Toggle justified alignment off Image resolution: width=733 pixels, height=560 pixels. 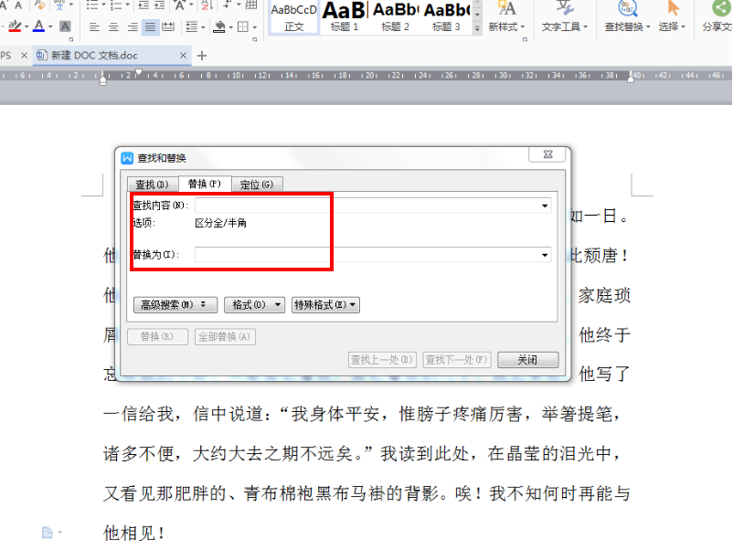(x=150, y=26)
